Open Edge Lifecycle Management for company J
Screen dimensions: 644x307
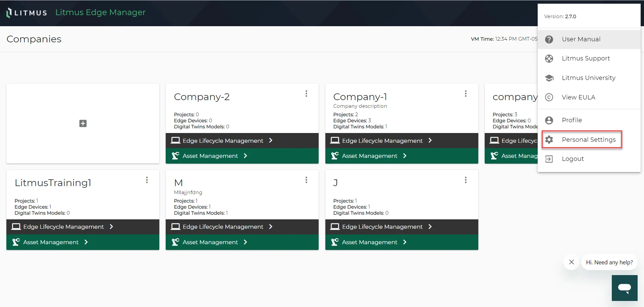(x=402, y=227)
